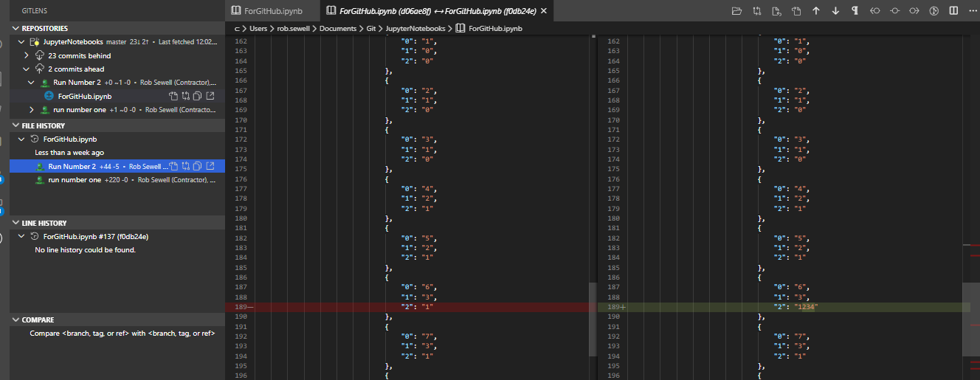This screenshot has width=980, height=380.
Task: Close the ForGitHub.ipynb diff tab
Action: click(x=545, y=10)
